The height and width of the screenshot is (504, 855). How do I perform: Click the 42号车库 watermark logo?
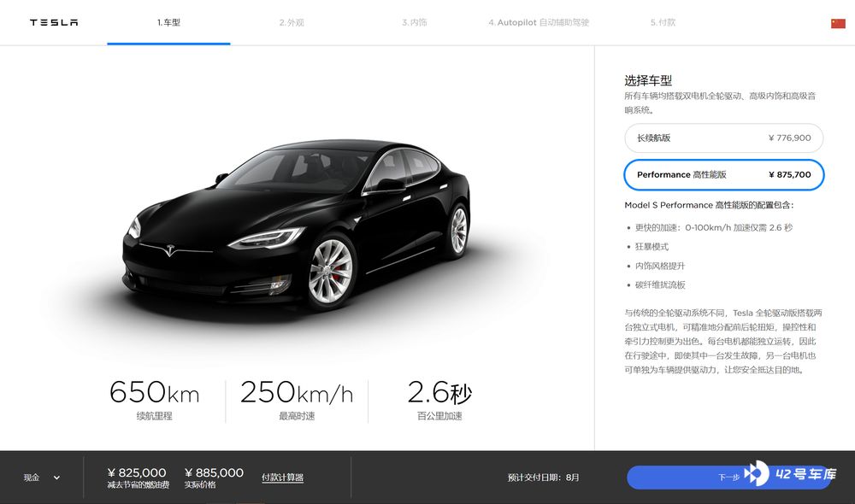click(x=791, y=473)
